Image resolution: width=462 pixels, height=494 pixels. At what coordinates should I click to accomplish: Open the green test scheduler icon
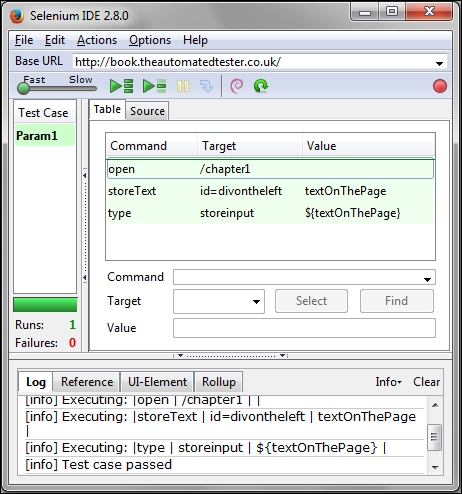261,86
